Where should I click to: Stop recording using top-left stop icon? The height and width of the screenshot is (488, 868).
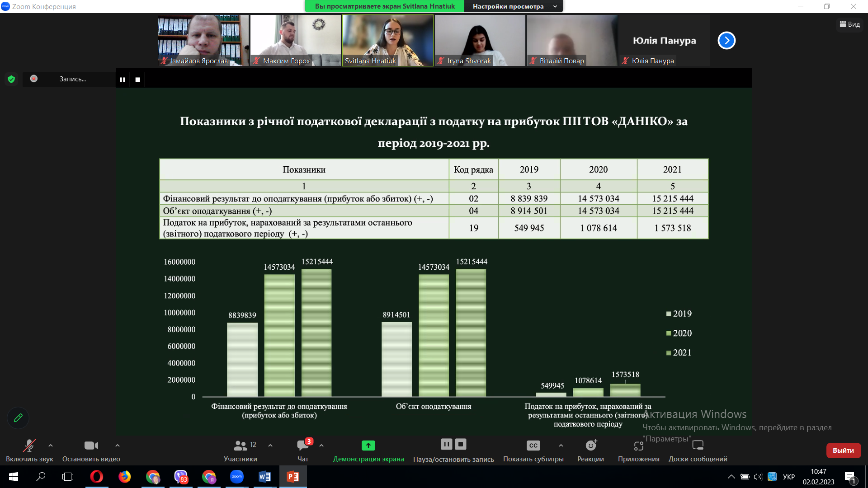tap(138, 80)
